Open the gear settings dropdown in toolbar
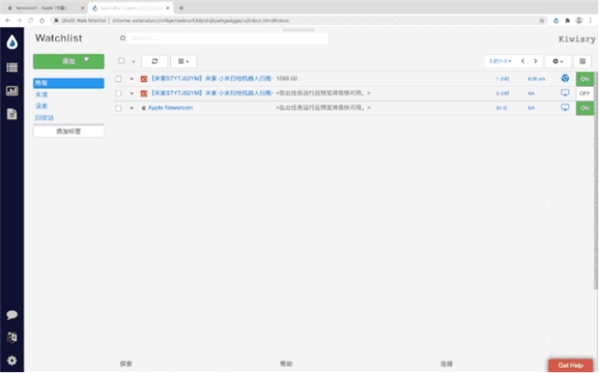Image resolution: width=600 pixels, height=373 pixels. point(558,61)
